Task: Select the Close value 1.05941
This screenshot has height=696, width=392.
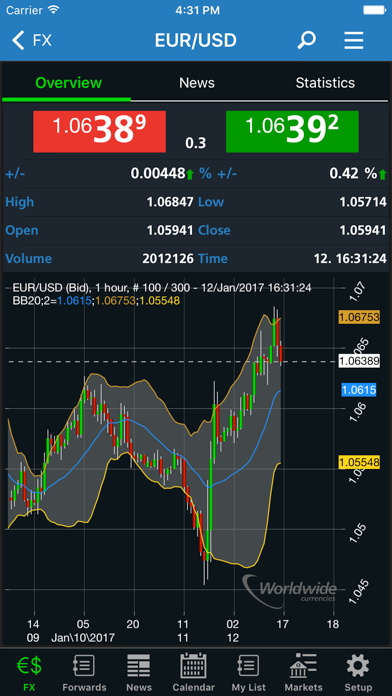Action: (363, 230)
